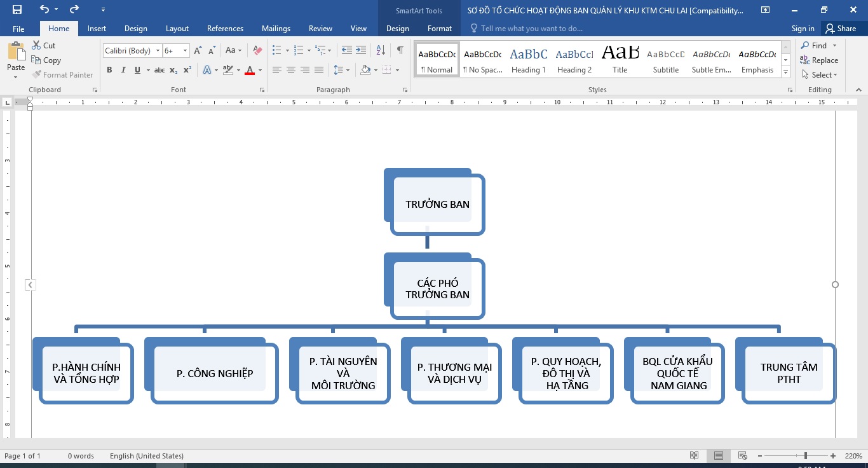Click the Format Painter tool
868x468 pixels.
(62, 74)
